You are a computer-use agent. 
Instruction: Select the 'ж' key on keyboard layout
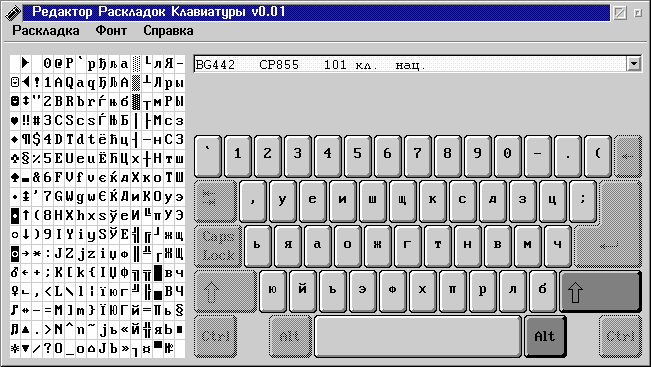pyautogui.click(x=377, y=246)
